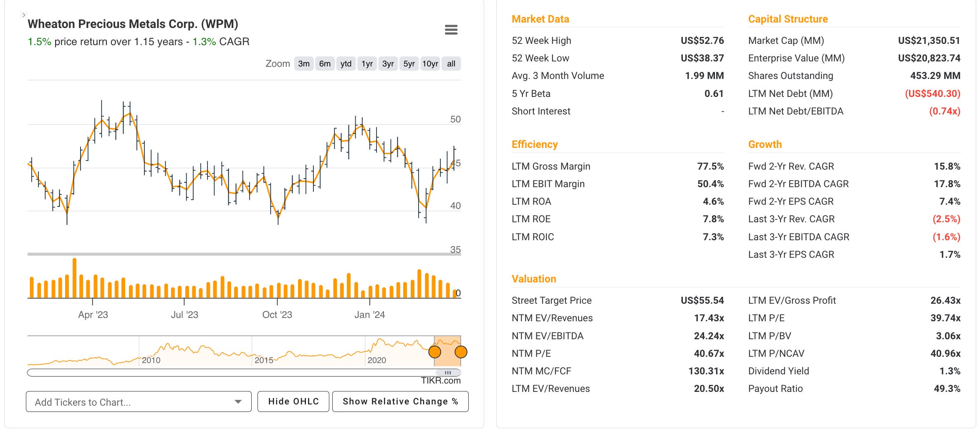Image resolution: width=980 pixels, height=432 pixels.
Task: Click the tallest volume bar near Apr '23
Action: click(74, 278)
